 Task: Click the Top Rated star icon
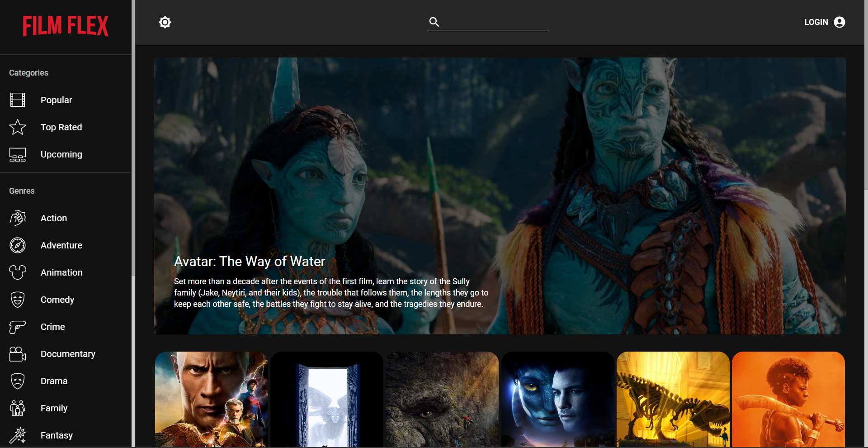18,127
